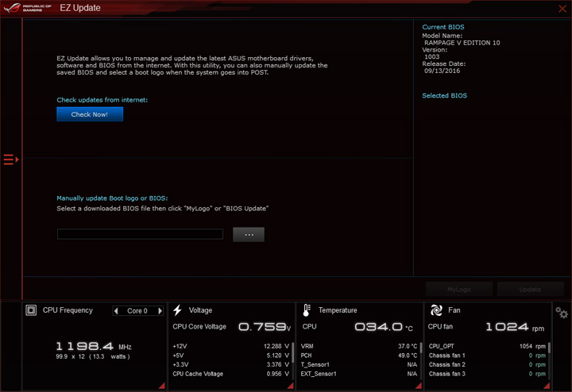Image resolution: width=572 pixels, height=392 pixels.
Task: Click the Voltage lightning bolt icon
Action: coord(178,310)
